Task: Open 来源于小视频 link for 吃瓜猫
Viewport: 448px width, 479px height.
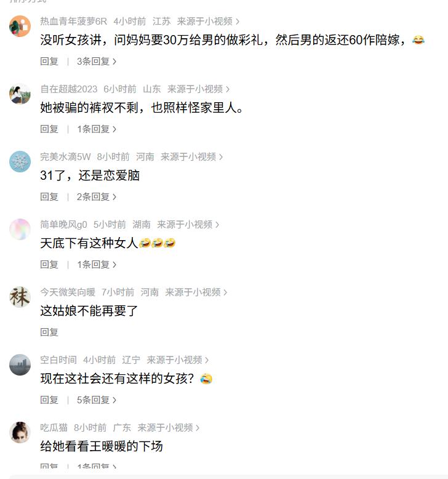Action: [x=168, y=428]
